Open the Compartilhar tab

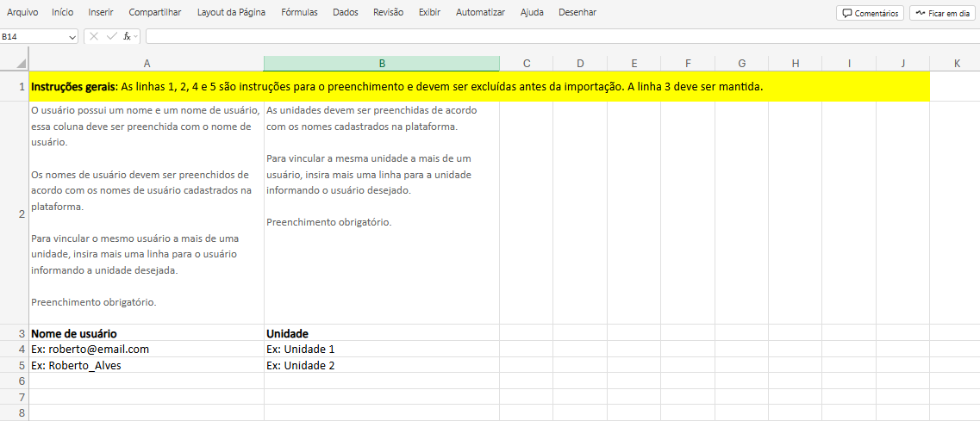click(155, 13)
